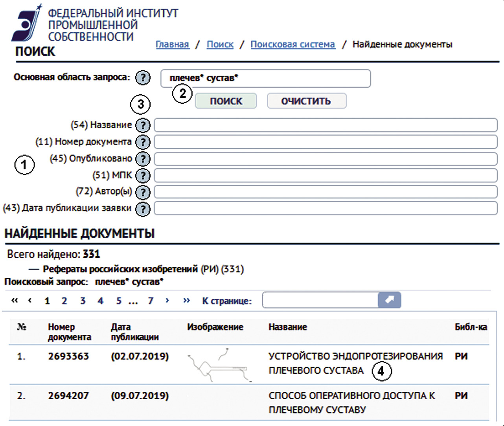Open help for (45) Опубликовано field
The image size is (504, 426).
(x=143, y=159)
